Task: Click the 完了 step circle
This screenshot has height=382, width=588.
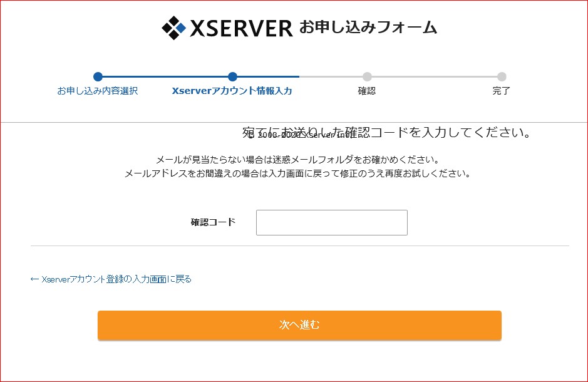Action: 502,77
